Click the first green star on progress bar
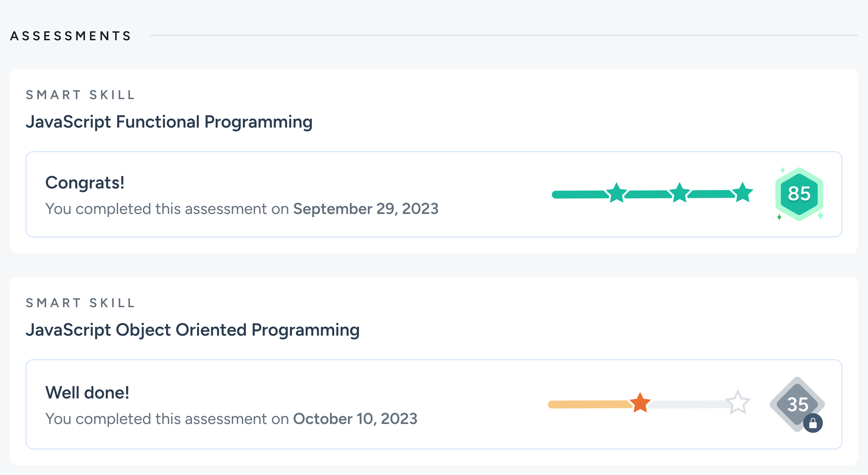This screenshot has width=868, height=475. click(617, 193)
